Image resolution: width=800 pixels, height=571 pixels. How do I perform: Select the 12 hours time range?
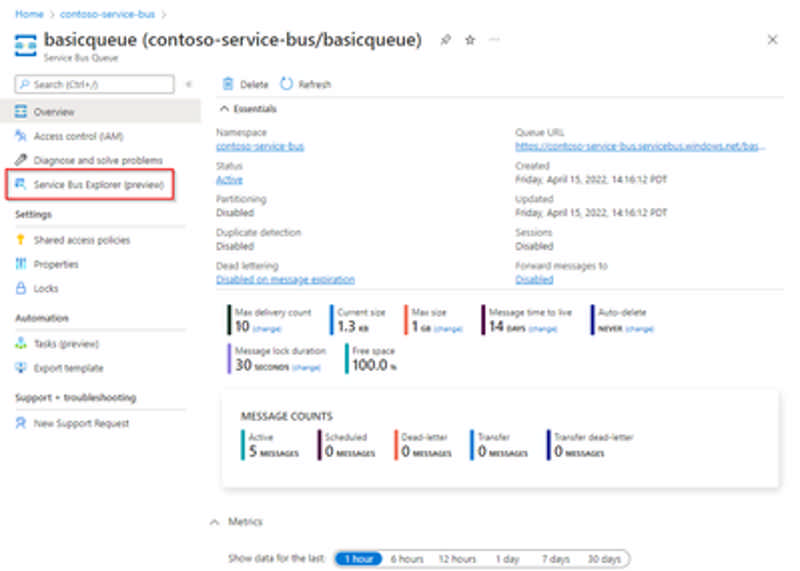pyautogui.click(x=457, y=559)
